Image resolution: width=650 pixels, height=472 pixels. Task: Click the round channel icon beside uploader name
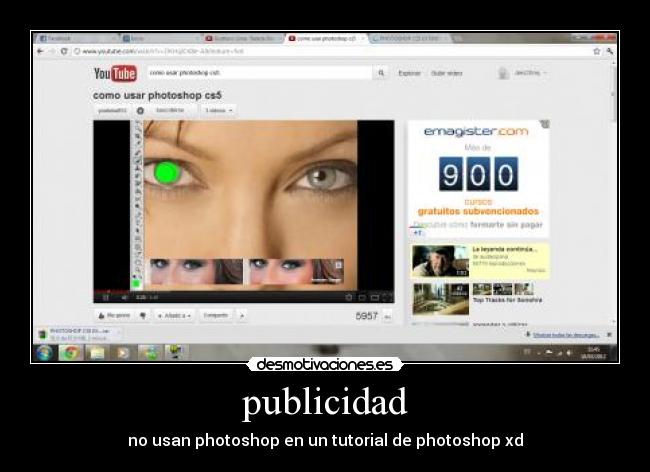(x=140, y=111)
